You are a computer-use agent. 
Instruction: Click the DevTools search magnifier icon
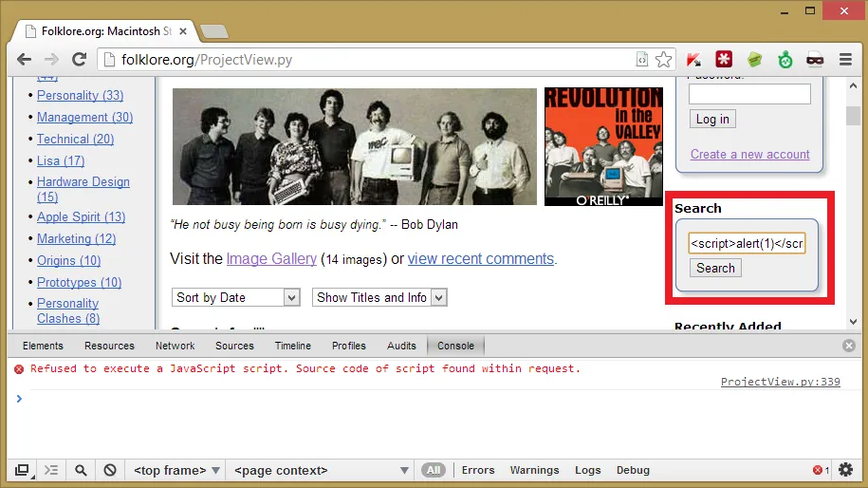(x=82, y=470)
